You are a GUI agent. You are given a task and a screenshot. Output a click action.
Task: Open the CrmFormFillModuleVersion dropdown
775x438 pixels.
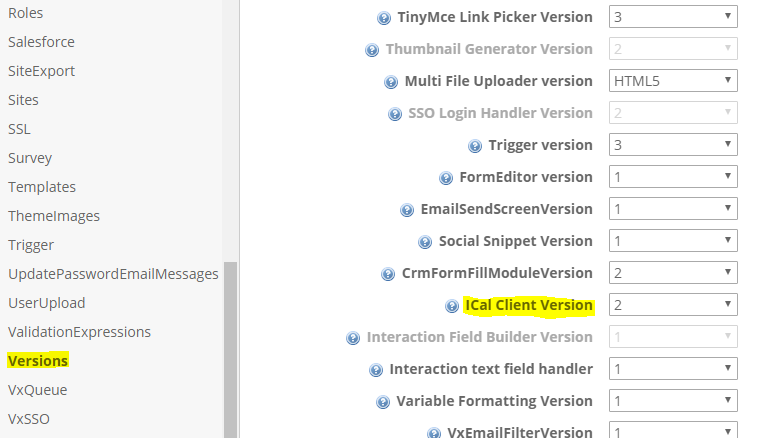coord(673,272)
